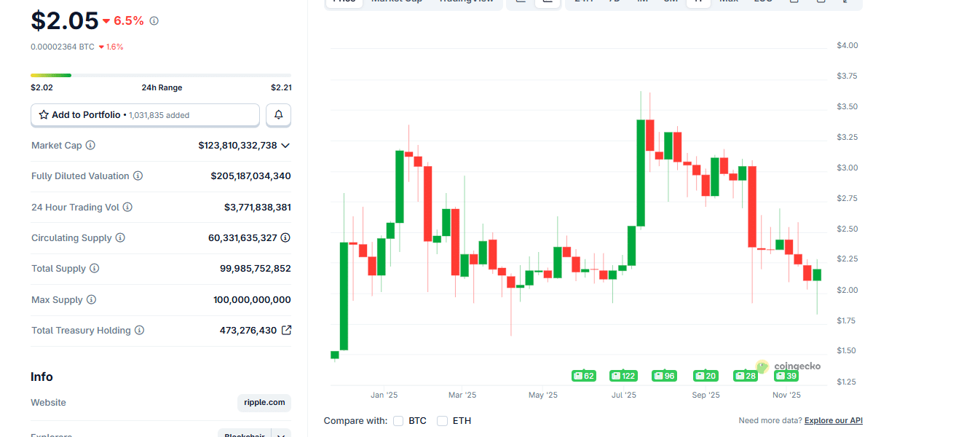Click the 24h Range progress bar
980x437 pixels.
(x=160, y=75)
